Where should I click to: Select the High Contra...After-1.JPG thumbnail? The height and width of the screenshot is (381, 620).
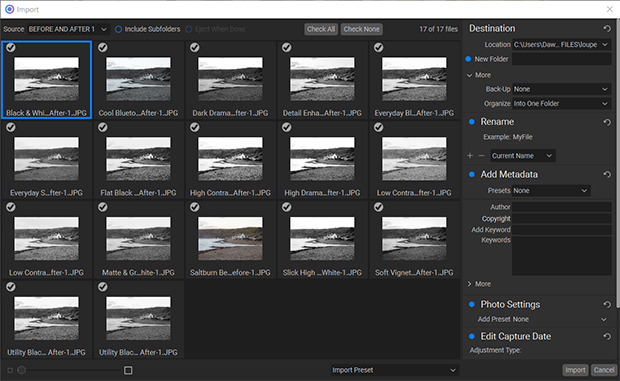tap(230, 160)
